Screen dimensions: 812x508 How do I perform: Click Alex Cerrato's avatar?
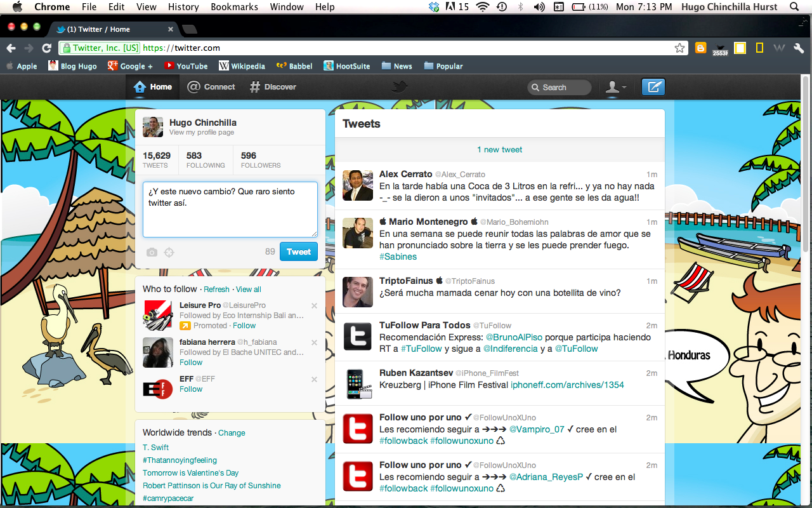[358, 185]
